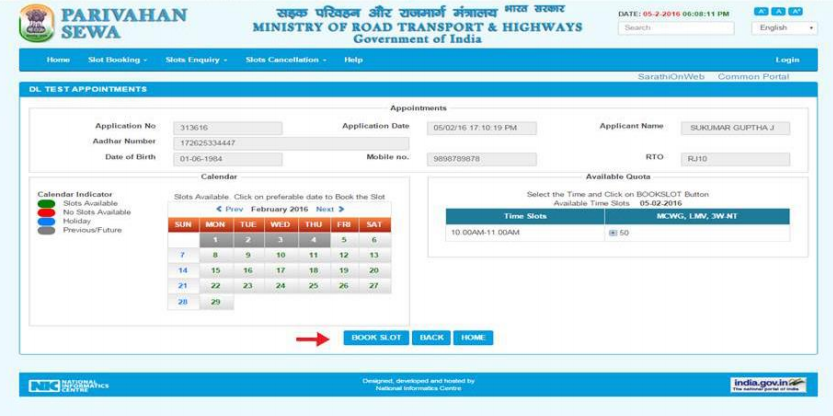Select February 15 on the calendar
This screenshot has width=833, height=416.
[216, 271]
